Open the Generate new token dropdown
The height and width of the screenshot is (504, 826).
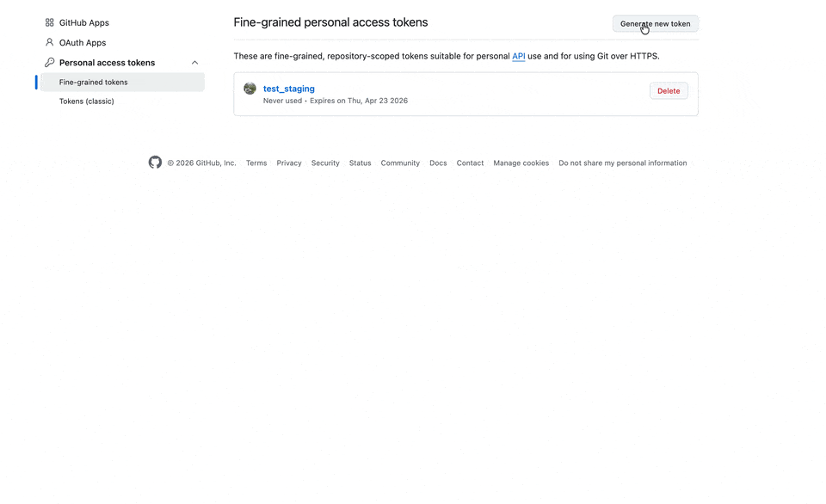click(655, 24)
